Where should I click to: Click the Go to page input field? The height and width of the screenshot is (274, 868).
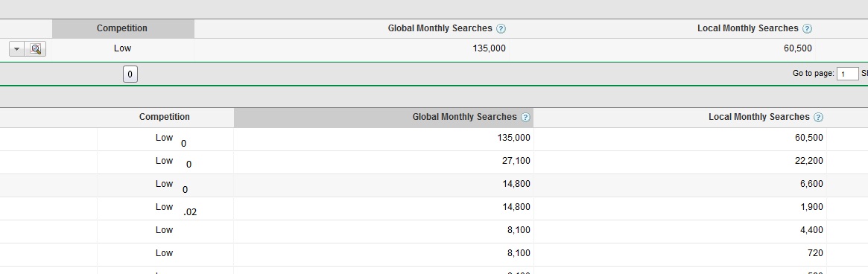(847, 74)
